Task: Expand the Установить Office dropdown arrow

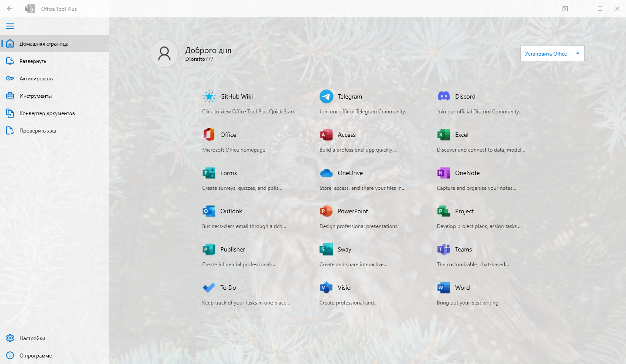Action: 578,53
